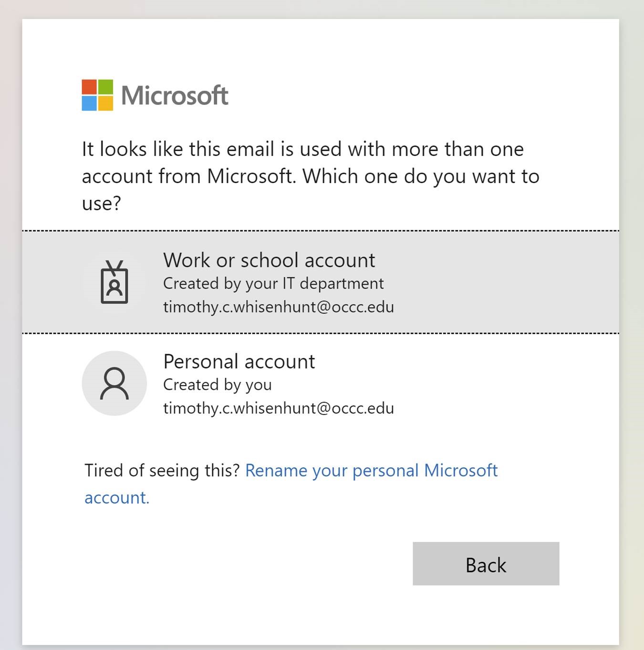Click the blue square of Microsoft logo
644x650 pixels.
(89, 103)
